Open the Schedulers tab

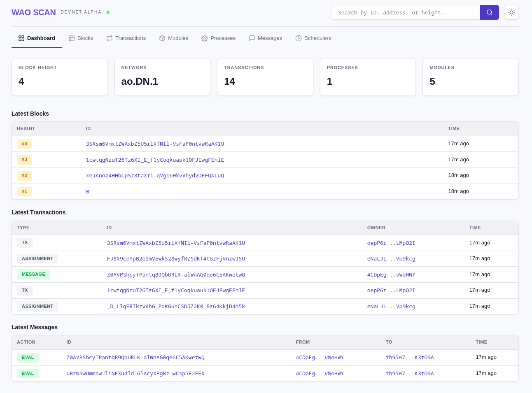coord(317,38)
